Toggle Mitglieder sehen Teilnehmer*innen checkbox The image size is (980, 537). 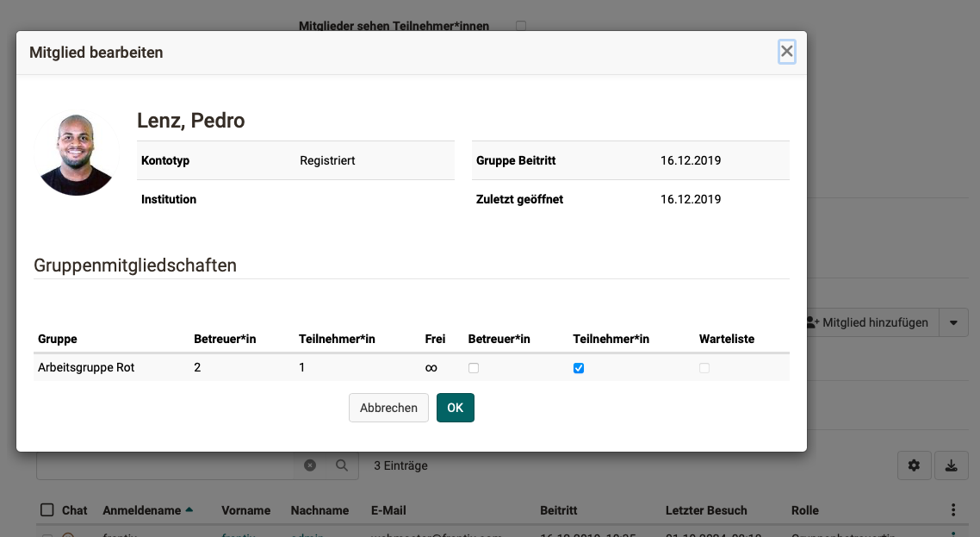coord(520,26)
